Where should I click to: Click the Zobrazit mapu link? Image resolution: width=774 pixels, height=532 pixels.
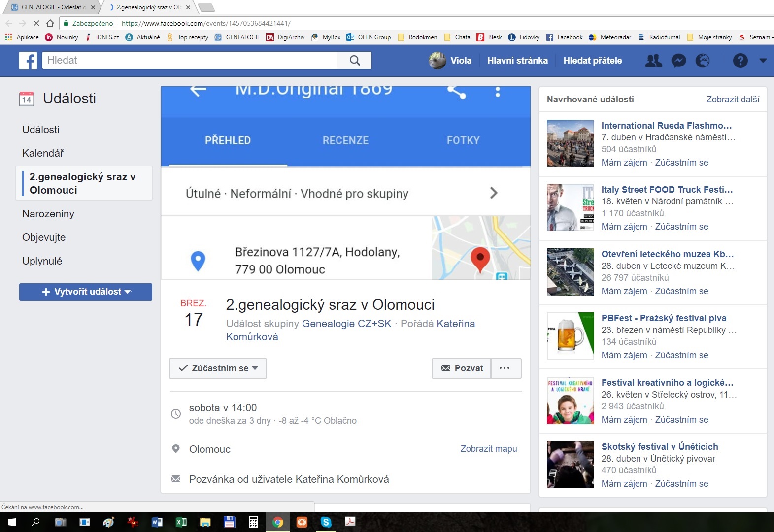[488, 449]
